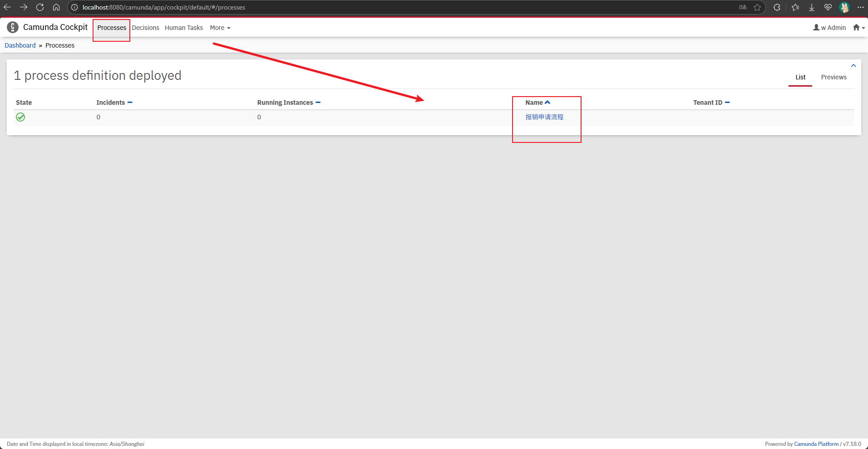Bookmark this page with the star icon
The width and height of the screenshot is (868, 449).
click(x=757, y=7)
